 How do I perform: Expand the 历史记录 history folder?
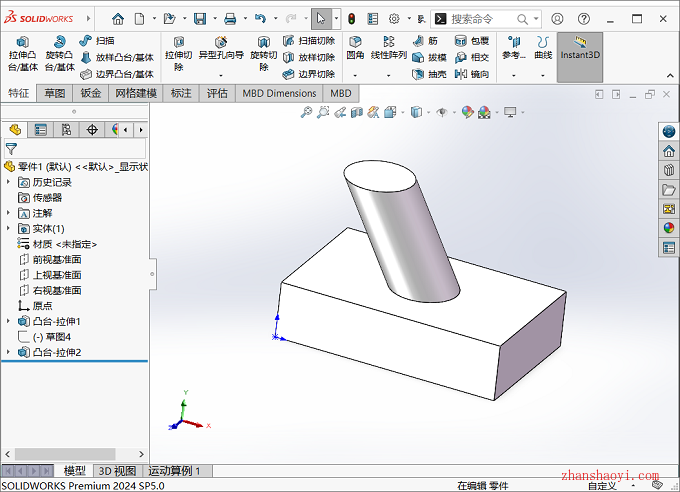(x=9, y=182)
